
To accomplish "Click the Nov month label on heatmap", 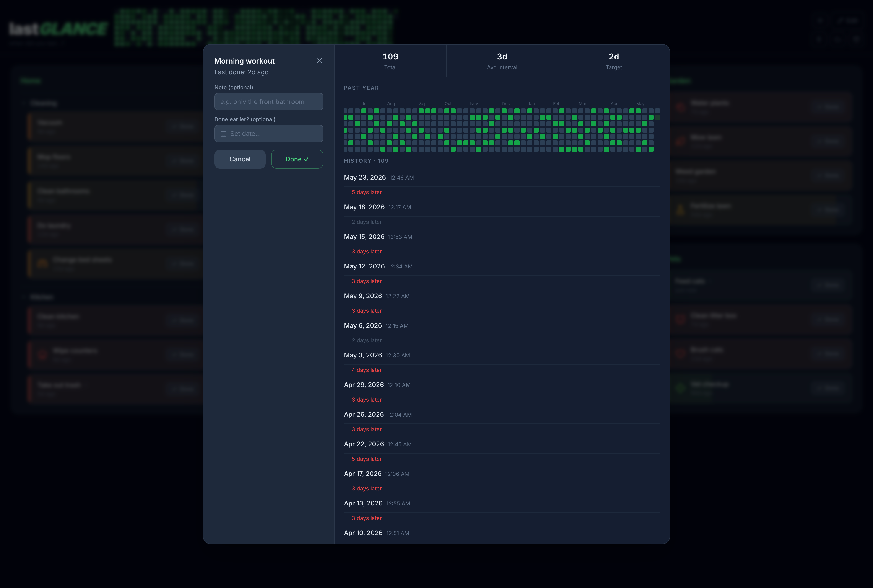I will tap(474, 103).
